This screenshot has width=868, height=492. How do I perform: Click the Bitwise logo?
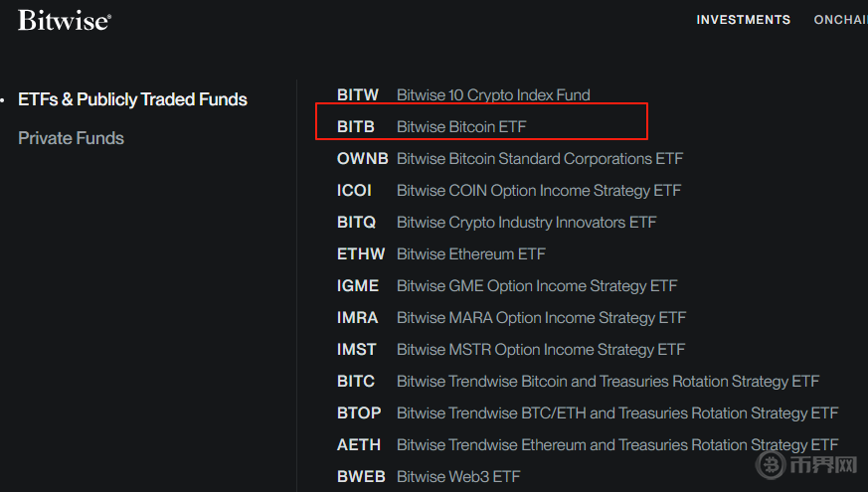click(x=64, y=21)
